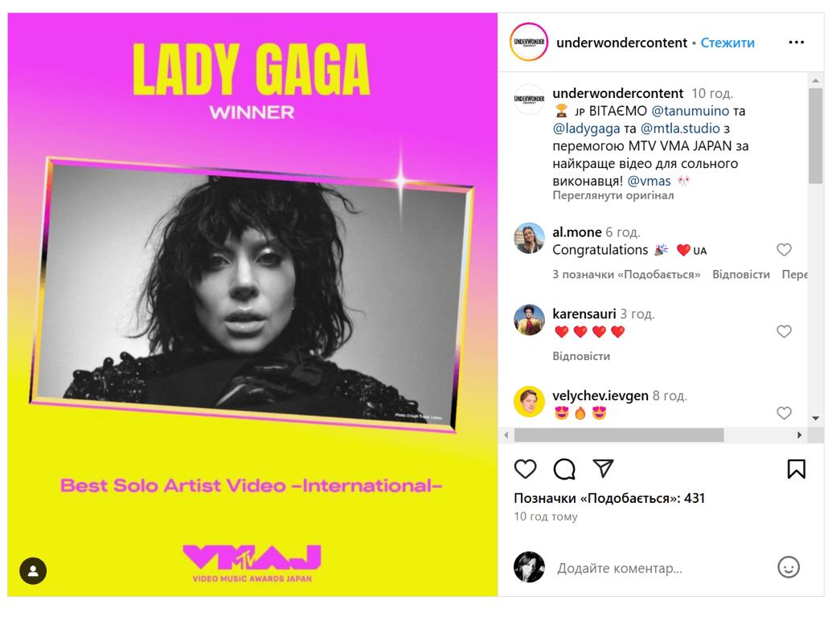840x617 pixels.
Task: View original caption via Переглянути оригінал
Action: (x=613, y=195)
